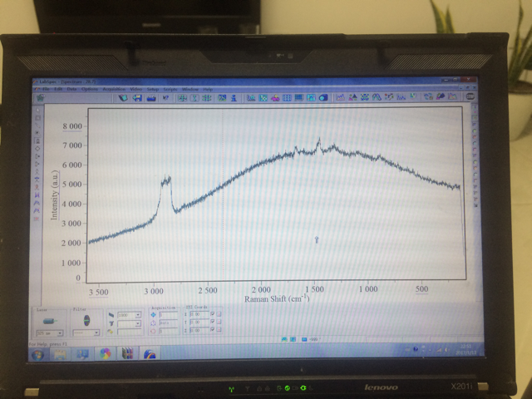This screenshot has height=399, width=532.
Task: Click the context help arrow-question icon
Action: 165,98
